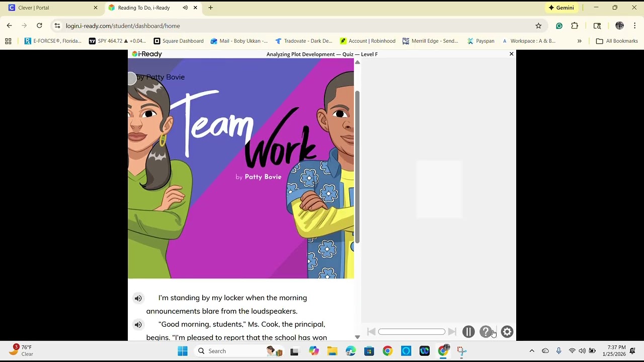The image size is (644, 362).
Task: Play audio for 'Good morning, students' paragraph
Action: click(138, 325)
